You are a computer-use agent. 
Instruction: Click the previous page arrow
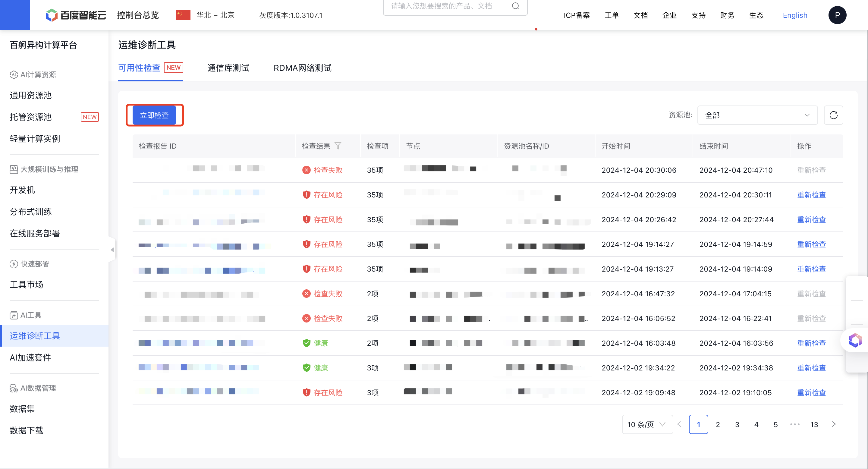click(679, 424)
